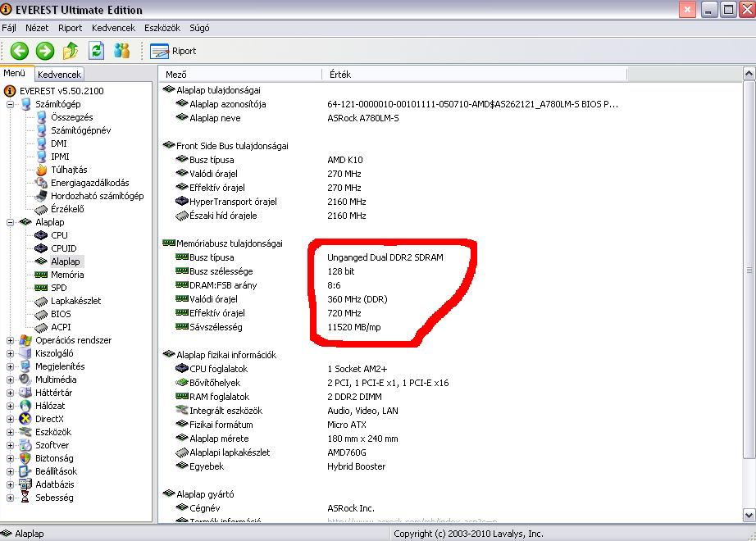The image size is (756, 541).
Task: Click the Túlhajtás flame icon
Action: pyautogui.click(x=42, y=170)
